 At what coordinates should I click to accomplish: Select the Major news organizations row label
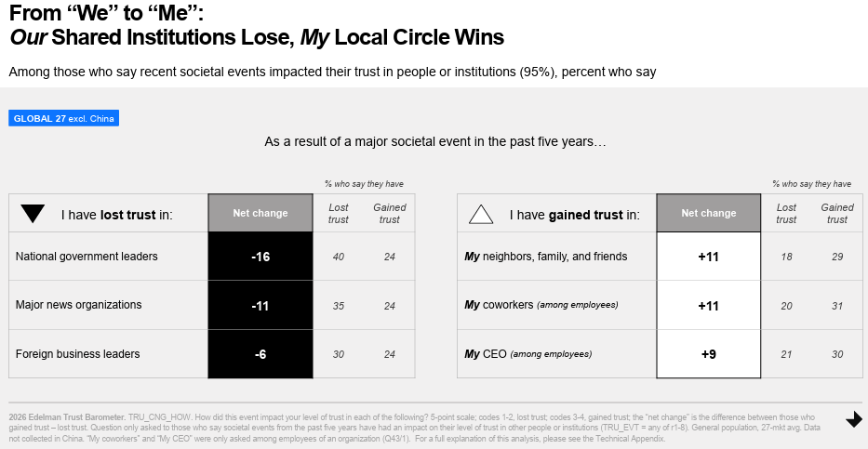tap(79, 305)
